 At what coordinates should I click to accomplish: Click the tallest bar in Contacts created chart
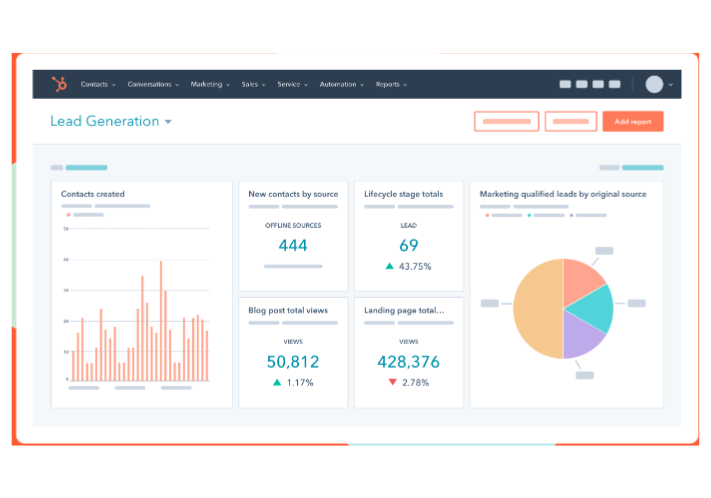(160, 320)
